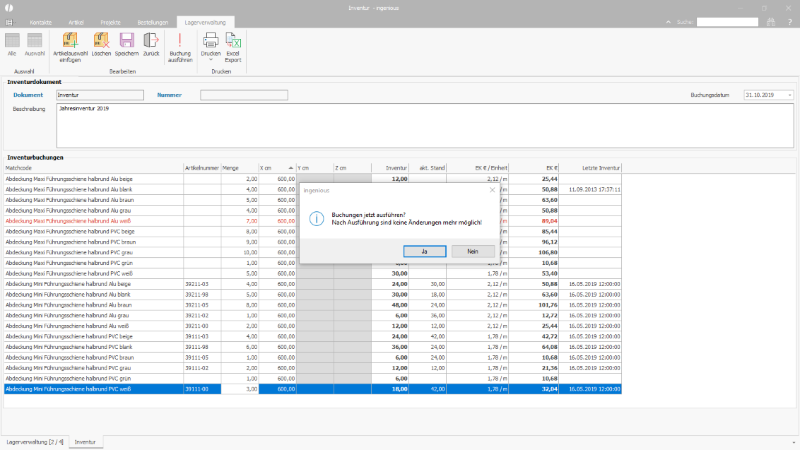Click Artikelauswahl einfügen icon
This screenshot has height=450, width=800.
click(70, 41)
